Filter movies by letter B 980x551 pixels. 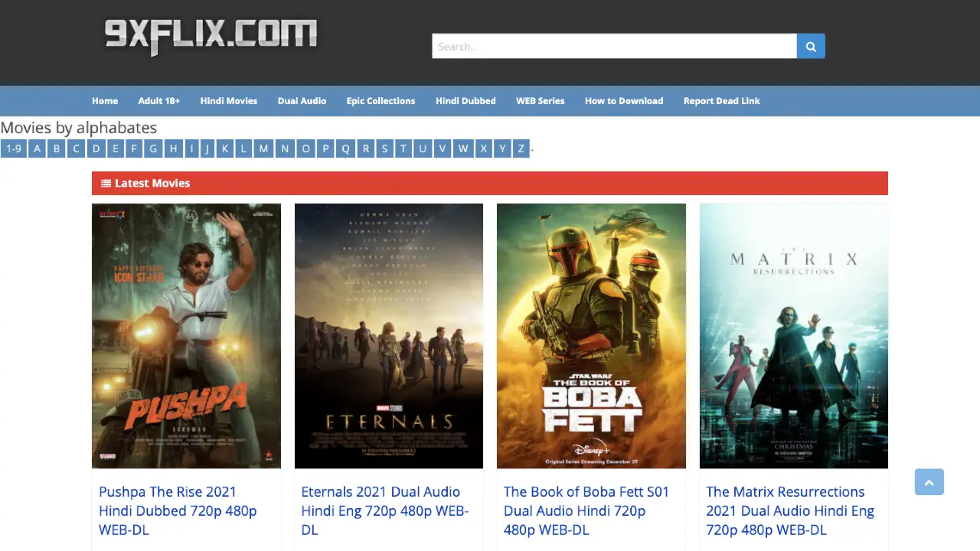tap(57, 148)
